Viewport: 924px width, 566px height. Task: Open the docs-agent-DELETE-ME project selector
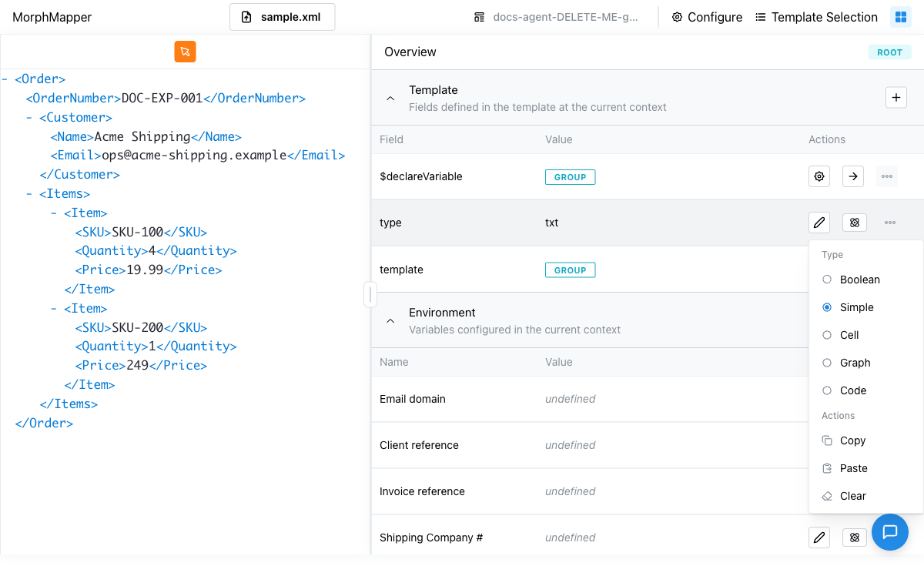556,17
